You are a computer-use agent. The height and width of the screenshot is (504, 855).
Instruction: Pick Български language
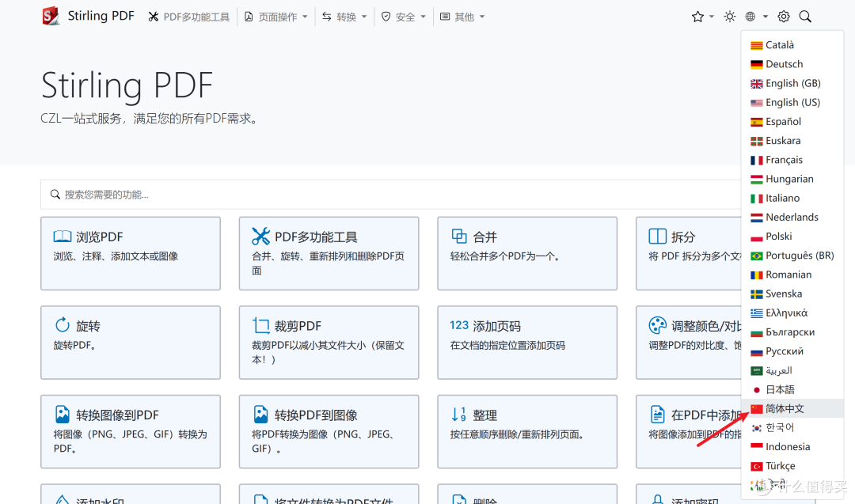pyautogui.click(x=792, y=332)
